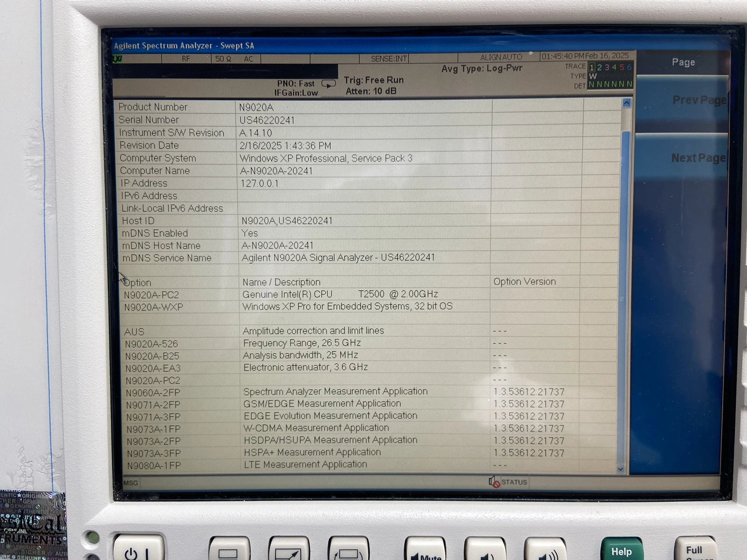Push the Full Screen key on front panel
747x560 pixels.
click(695, 549)
